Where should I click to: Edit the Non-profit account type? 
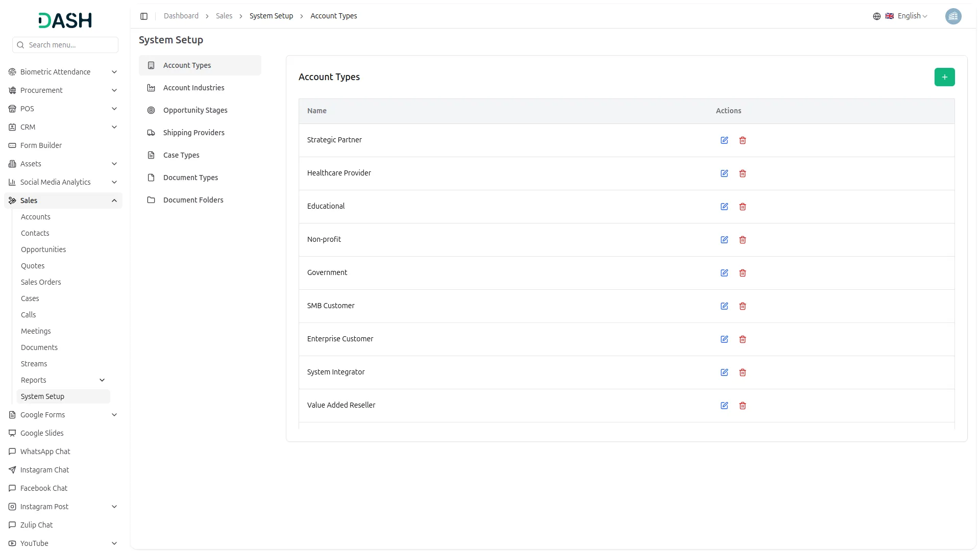[x=724, y=240]
